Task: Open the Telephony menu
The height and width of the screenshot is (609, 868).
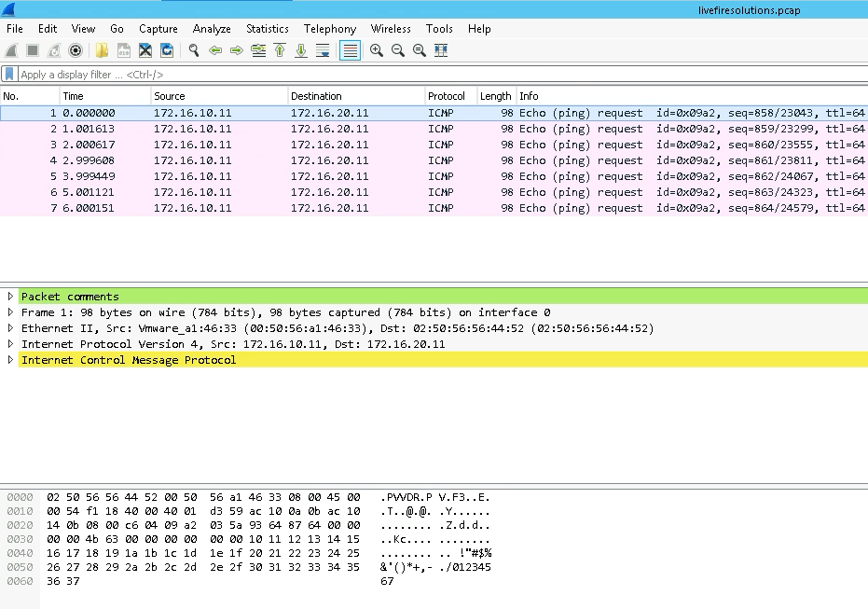Action: [x=330, y=29]
